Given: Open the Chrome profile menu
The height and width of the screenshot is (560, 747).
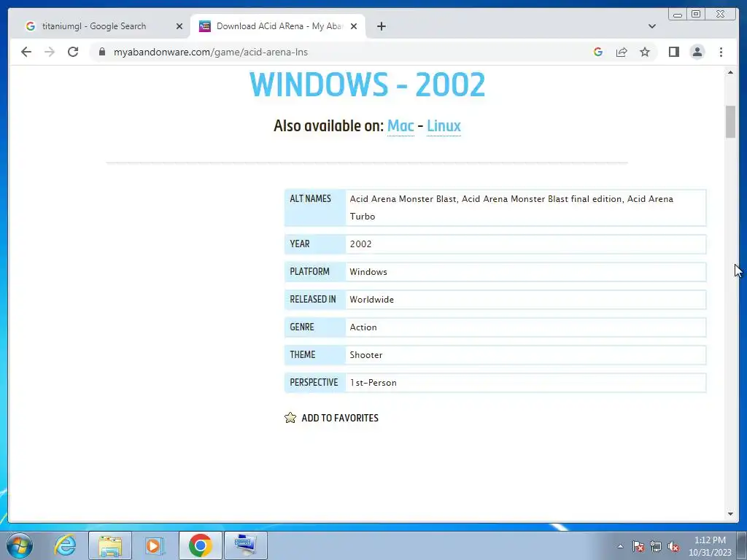Looking at the screenshot, I should click(697, 52).
